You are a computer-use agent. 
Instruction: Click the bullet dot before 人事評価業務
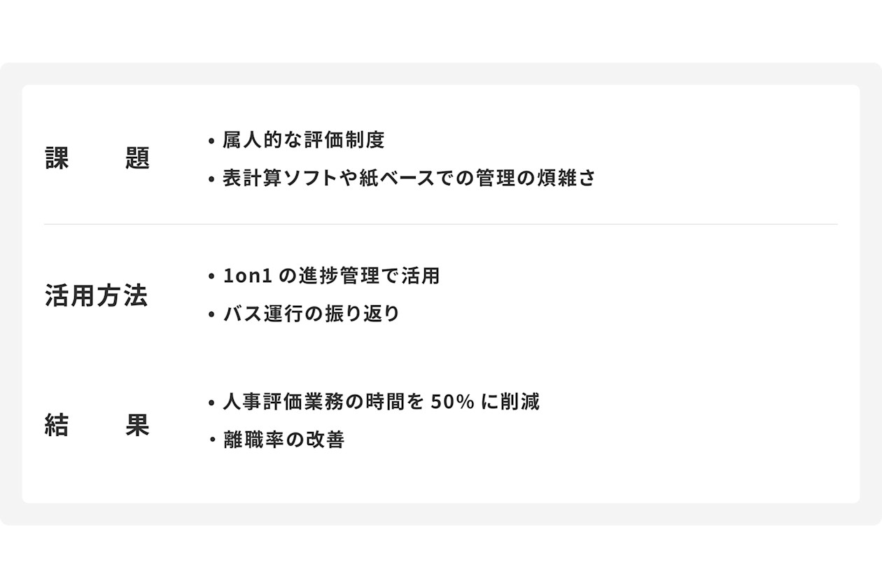click(x=211, y=404)
